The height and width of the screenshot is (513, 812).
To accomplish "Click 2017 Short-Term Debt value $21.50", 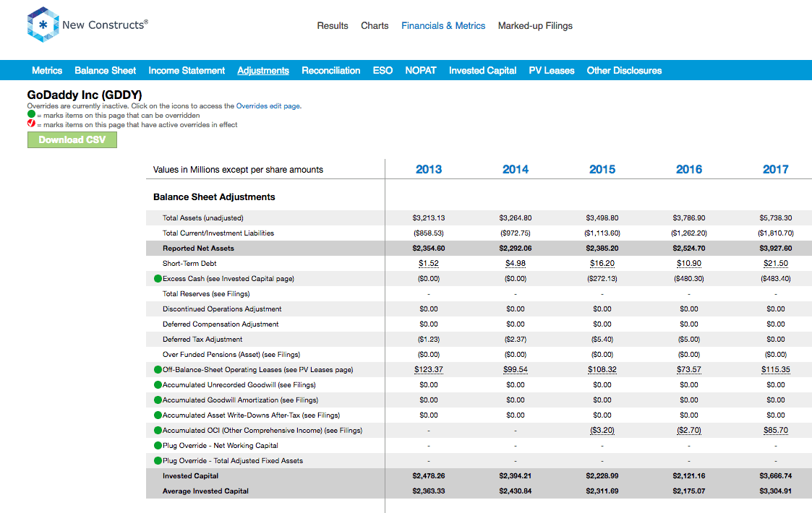I will 776,264.
